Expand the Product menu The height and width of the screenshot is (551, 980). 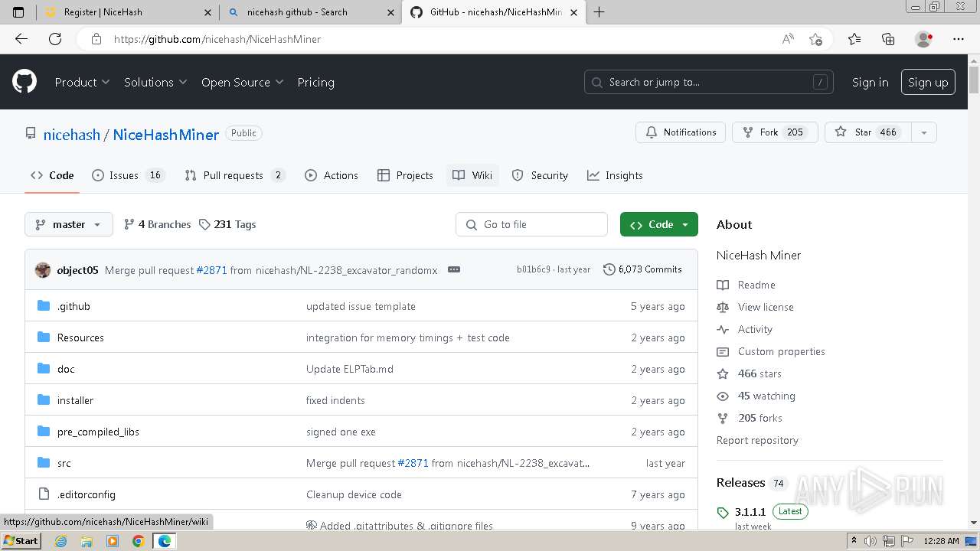pyautogui.click(x=82, y=82)
